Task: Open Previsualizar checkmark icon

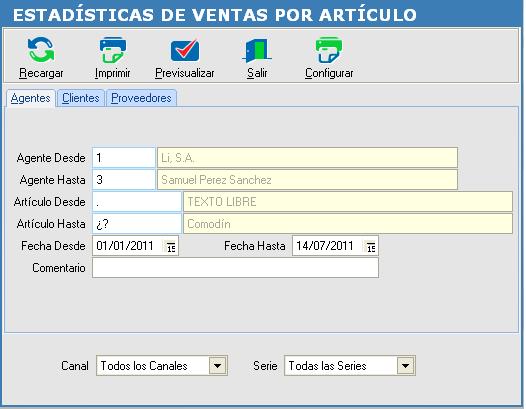Action: click(x=185, y=50)
